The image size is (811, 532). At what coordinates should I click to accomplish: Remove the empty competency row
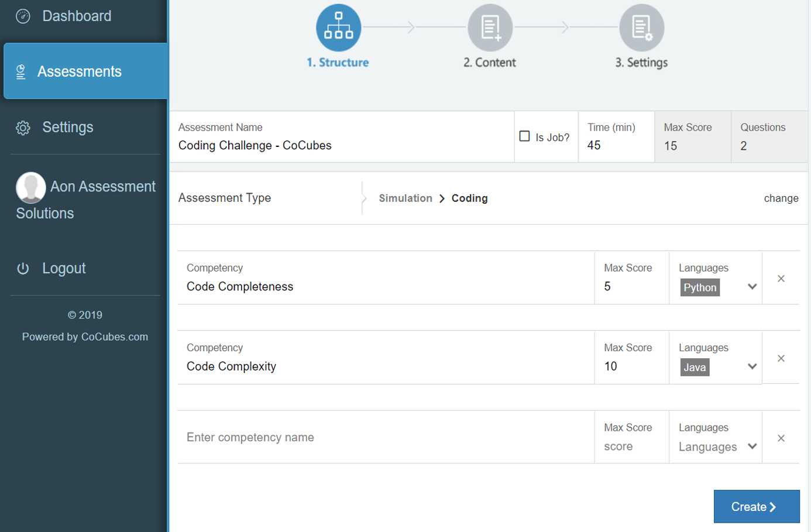[781, 438]
